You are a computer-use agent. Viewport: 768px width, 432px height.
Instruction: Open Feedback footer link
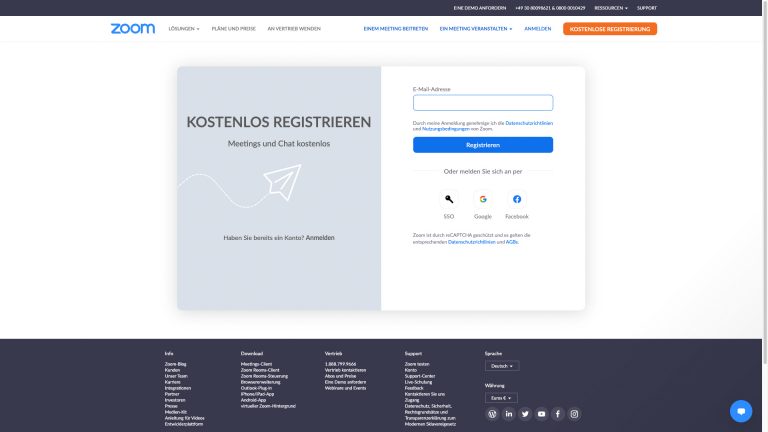pyautogui.click(x=414, y=388)
